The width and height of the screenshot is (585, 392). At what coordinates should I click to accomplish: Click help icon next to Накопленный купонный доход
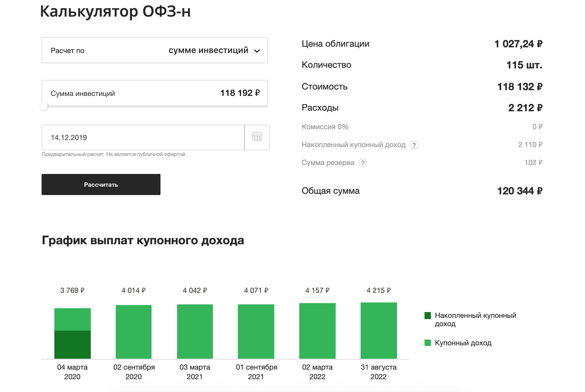click(x=414, y=145)
